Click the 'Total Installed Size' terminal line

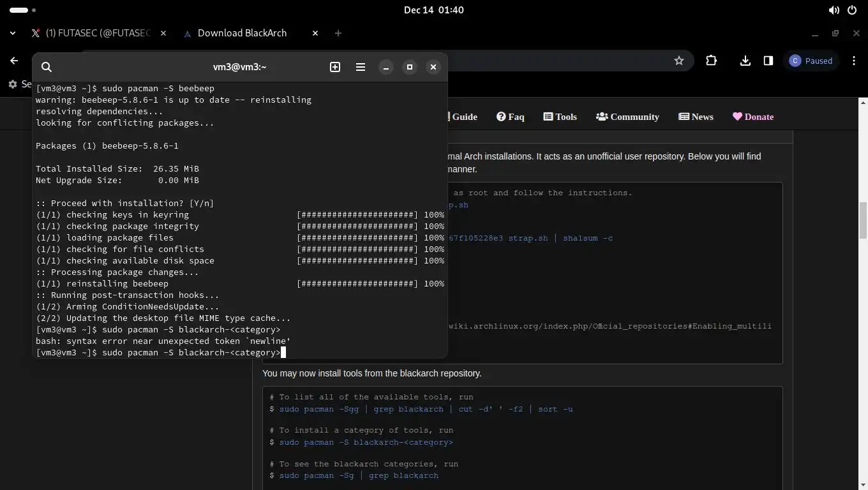[x=117, y=169]
